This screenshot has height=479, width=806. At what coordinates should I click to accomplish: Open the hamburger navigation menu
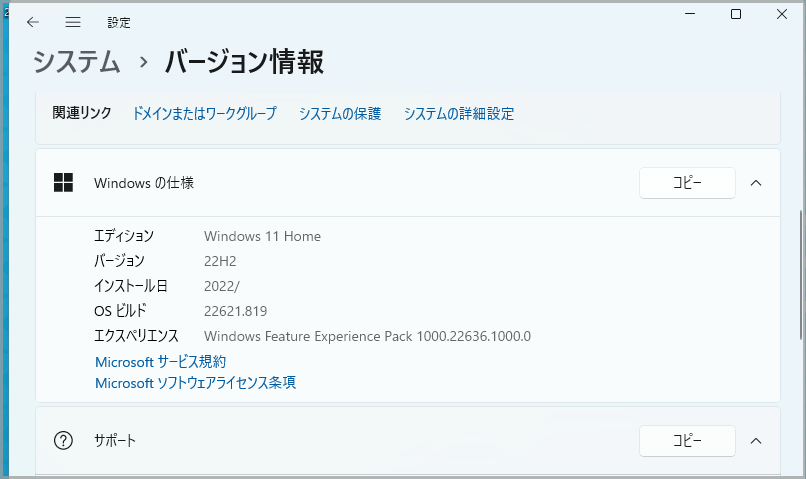tap(73, 22)
